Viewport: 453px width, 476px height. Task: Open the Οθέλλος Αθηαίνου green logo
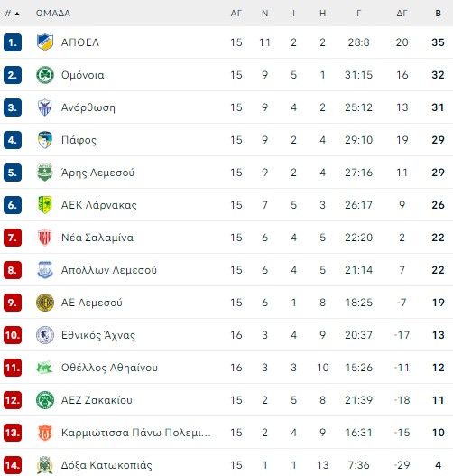tap(45, 368)
